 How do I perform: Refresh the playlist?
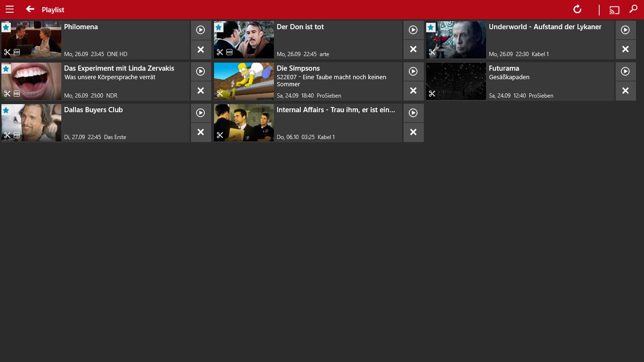[577, 9]
